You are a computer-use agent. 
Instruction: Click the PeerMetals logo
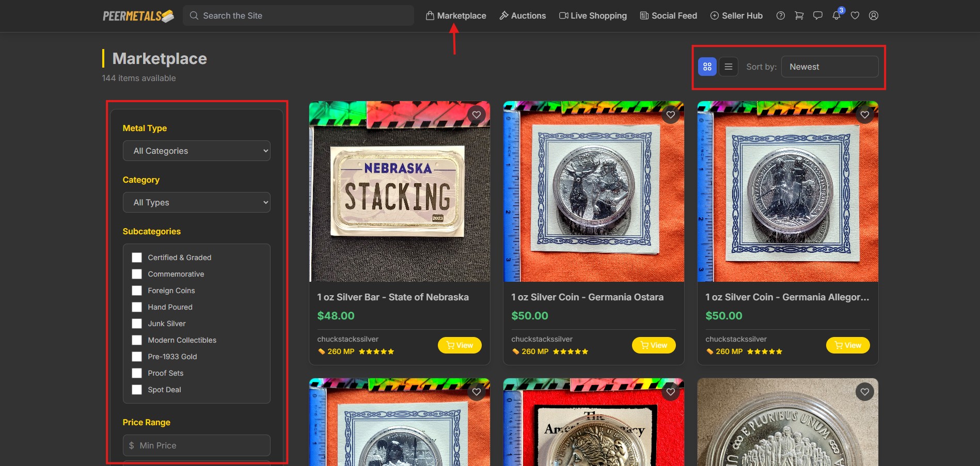tap(138, 16)
